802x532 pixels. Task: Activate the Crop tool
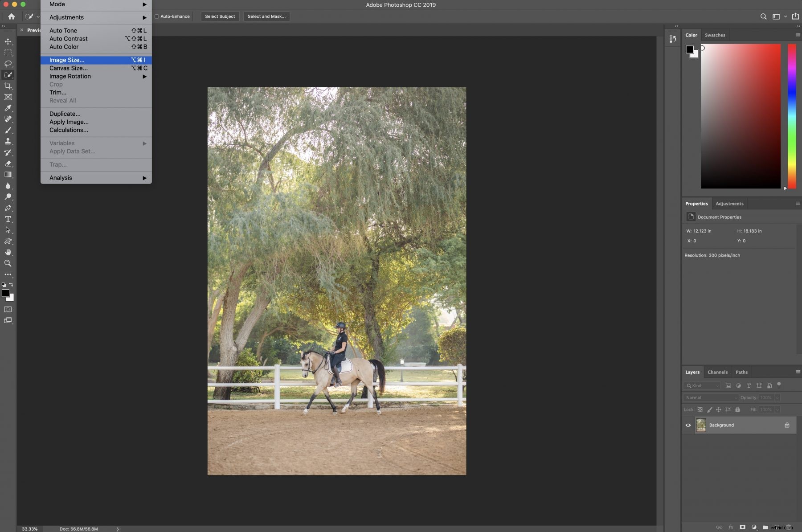click(8, 86)
